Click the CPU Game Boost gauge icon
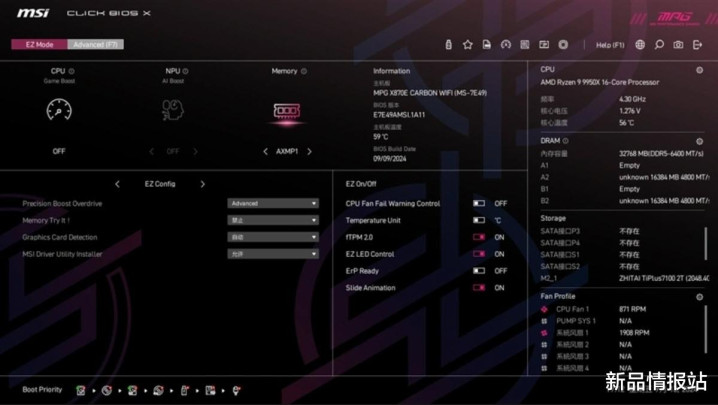This screenshot has width=718, height=405. (x=59, y=110)
